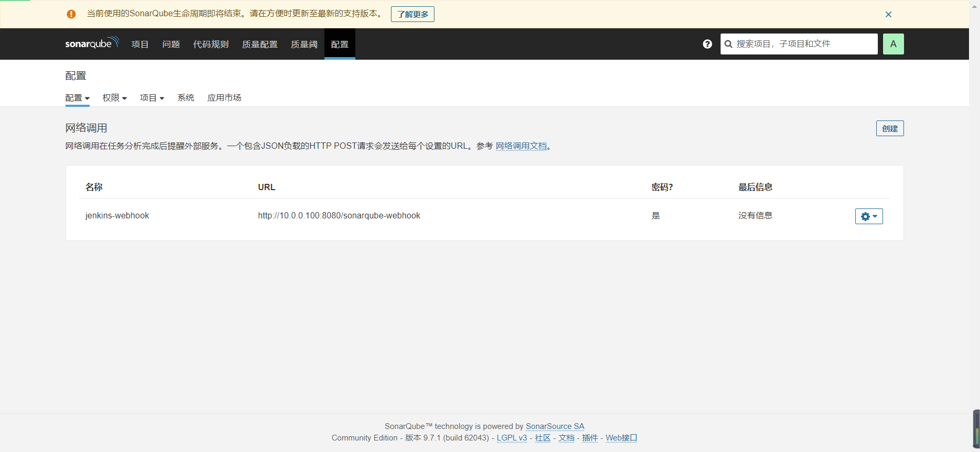Click the 最后信息 column header
The image size is (980, 452).
point(755,187)
